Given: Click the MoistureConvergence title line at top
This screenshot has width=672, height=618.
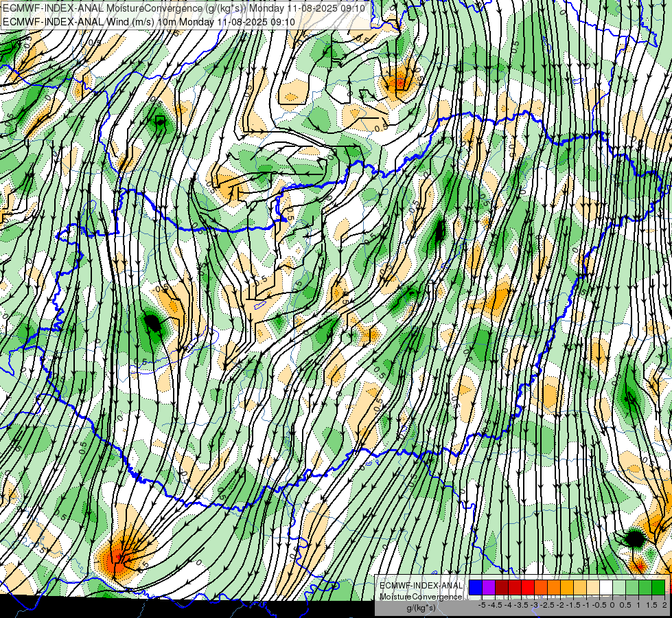Looking at the screenshot, I should pyautogui.click(x=184, y=8).
